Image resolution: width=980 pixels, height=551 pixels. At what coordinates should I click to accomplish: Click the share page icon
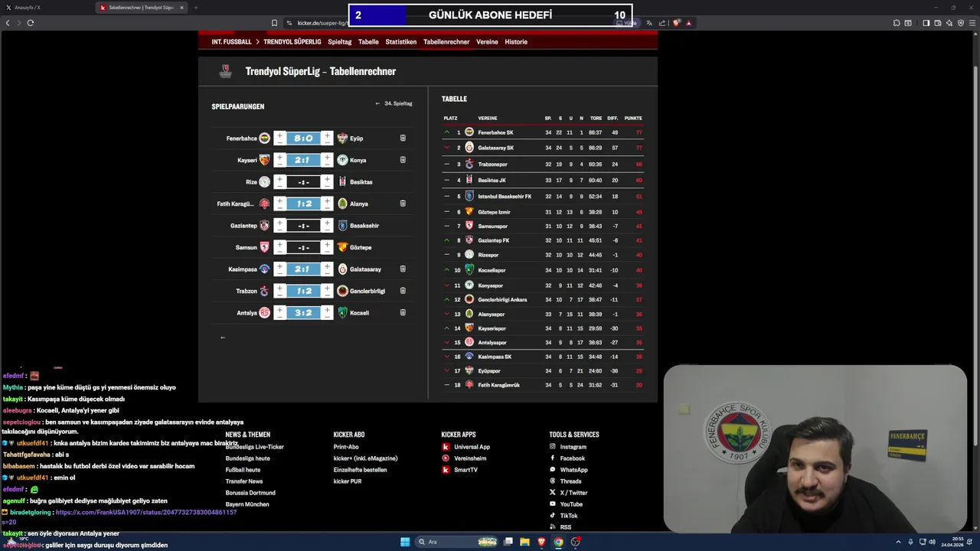pyautogui.click(x=661, y=23)
